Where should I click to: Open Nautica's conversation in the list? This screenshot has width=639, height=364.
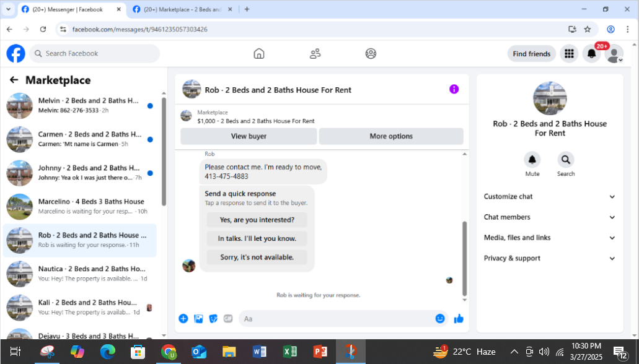pos(80,274)
